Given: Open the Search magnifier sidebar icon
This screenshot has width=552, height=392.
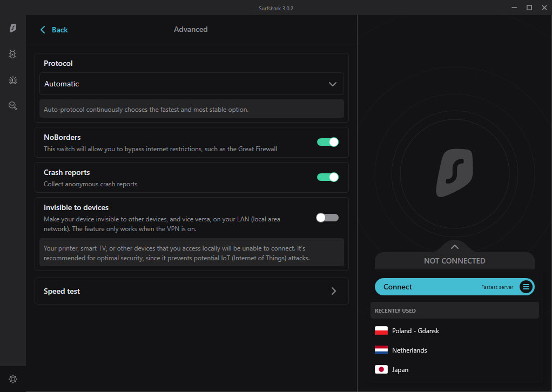Looking at the screenshot, I should pos(13,106).
